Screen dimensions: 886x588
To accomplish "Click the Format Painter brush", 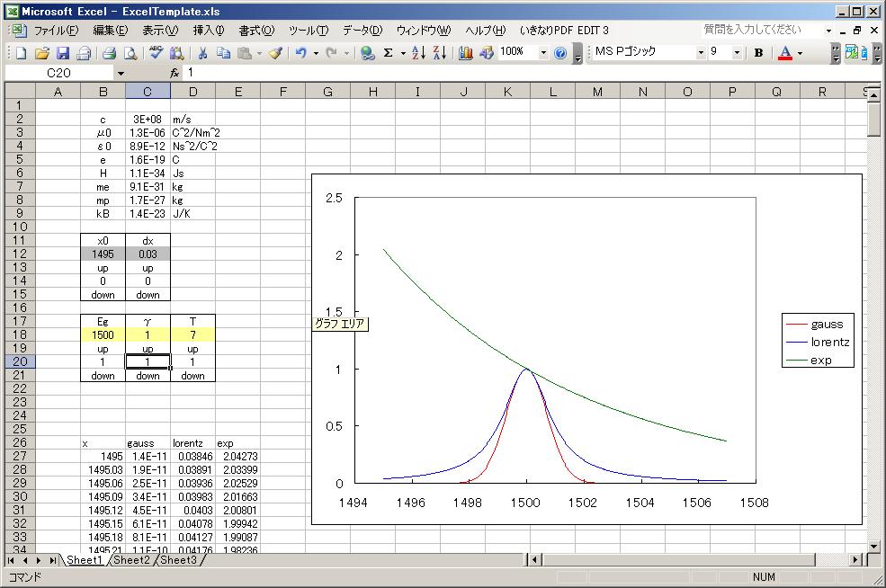I will pyautogui.click(x=275, y=53).
